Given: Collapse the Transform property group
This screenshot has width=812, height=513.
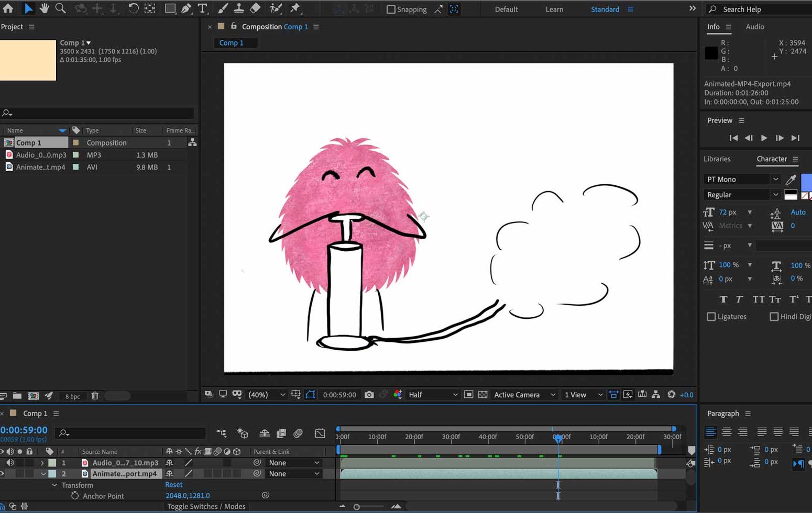Looking at the screenshot, I should click(54, 485).
